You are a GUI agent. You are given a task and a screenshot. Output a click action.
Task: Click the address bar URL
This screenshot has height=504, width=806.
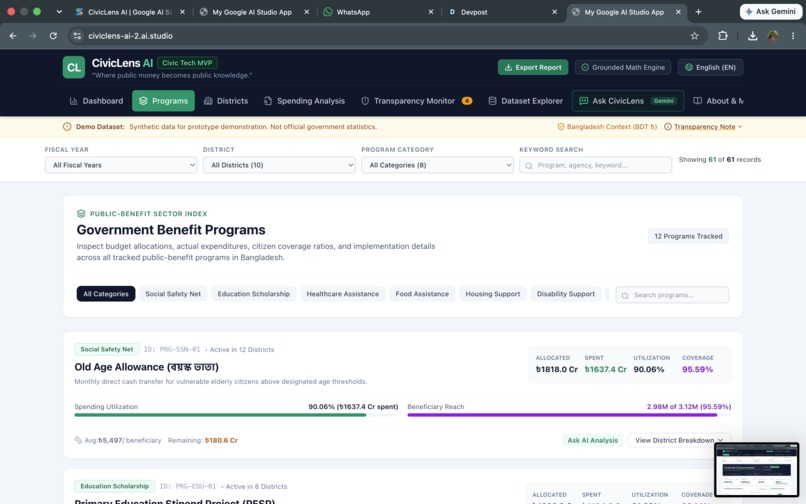point(130,35)
